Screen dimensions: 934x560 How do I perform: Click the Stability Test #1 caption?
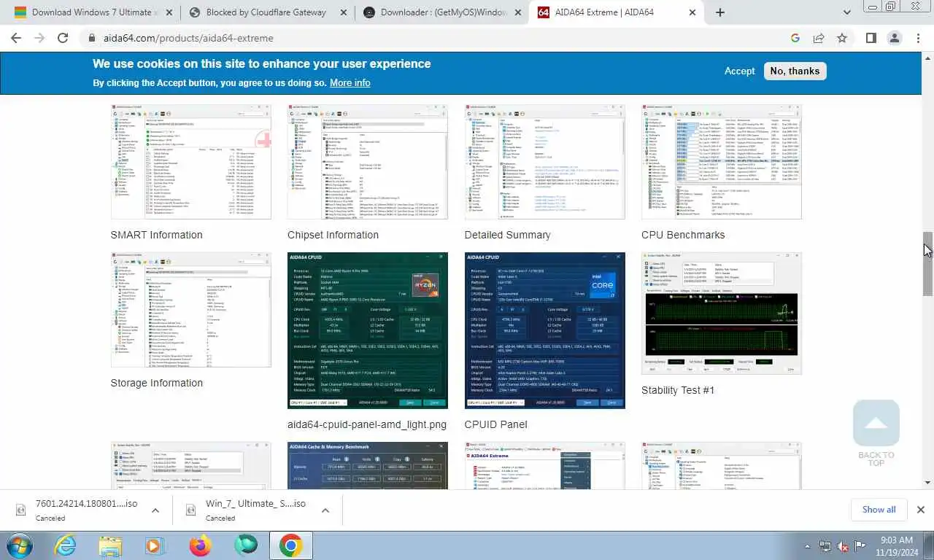pos(678,390)
